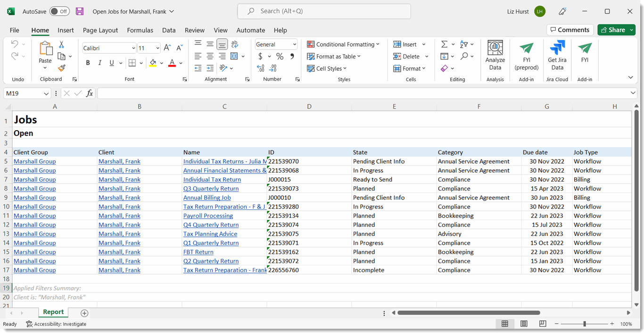Click the Increase Indent icon

coord(210,68)
